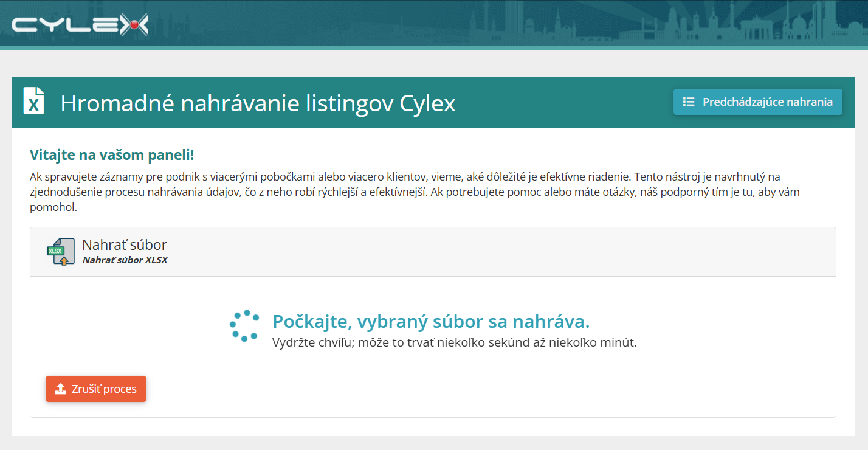Image resolution: width=868 pixels, height=450 pixels.
Task: Click the Hromadné nahrávanie listingov Cylex title
Action: [258, 103]
